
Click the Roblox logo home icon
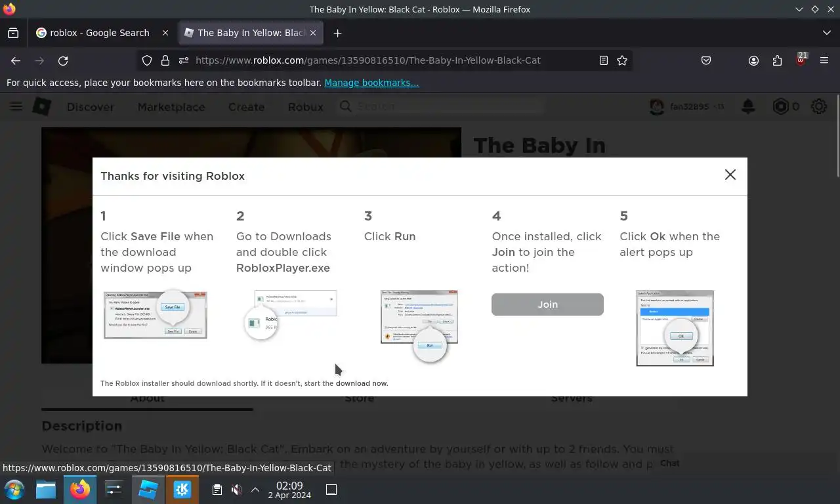coord(42,106)
